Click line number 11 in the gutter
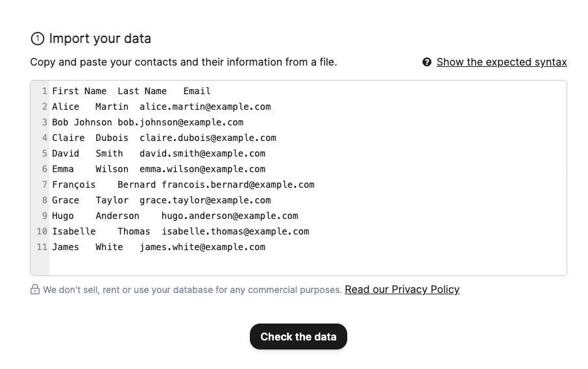Screen dimensions: 588x369 (42, 247)
